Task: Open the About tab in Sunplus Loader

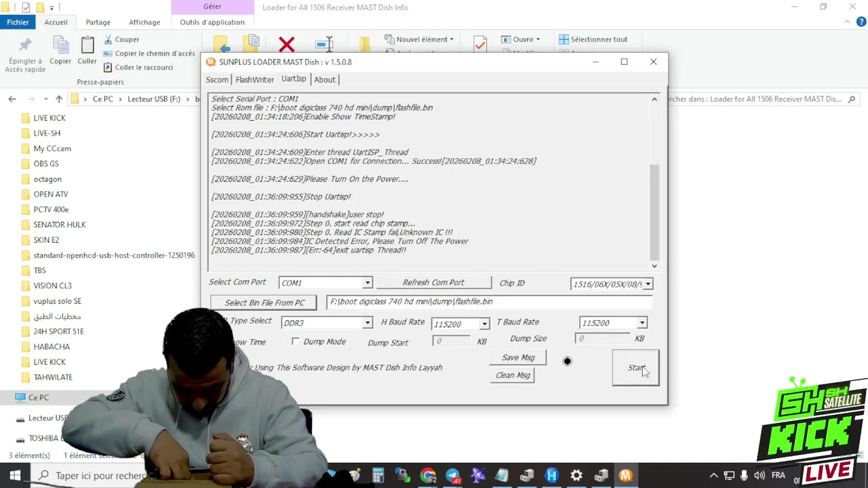Action: point(324,79)
